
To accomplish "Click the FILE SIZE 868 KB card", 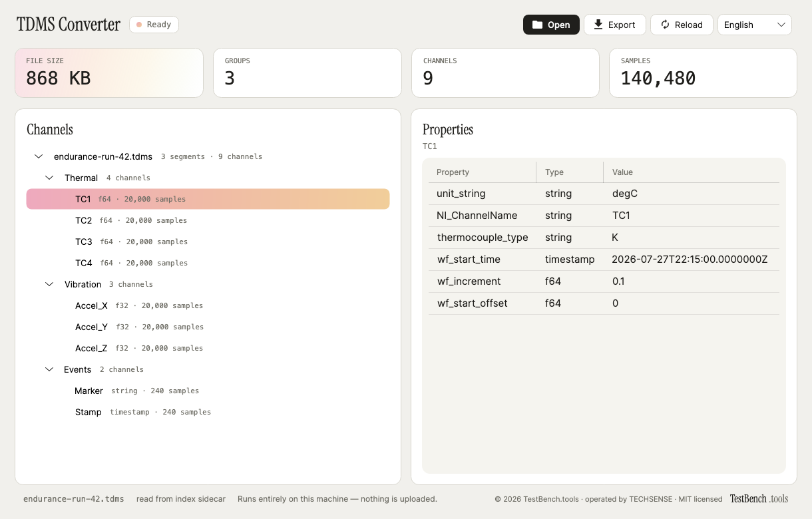I will 109,73.
